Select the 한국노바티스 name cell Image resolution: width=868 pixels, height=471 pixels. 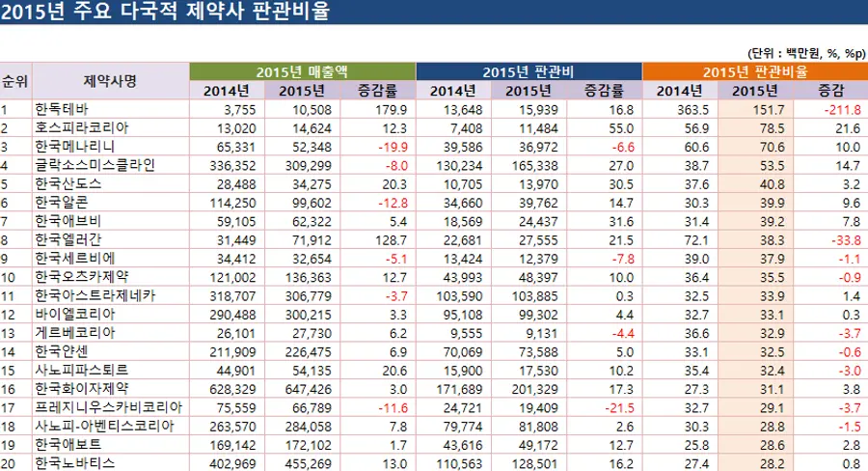click(74, 462)
